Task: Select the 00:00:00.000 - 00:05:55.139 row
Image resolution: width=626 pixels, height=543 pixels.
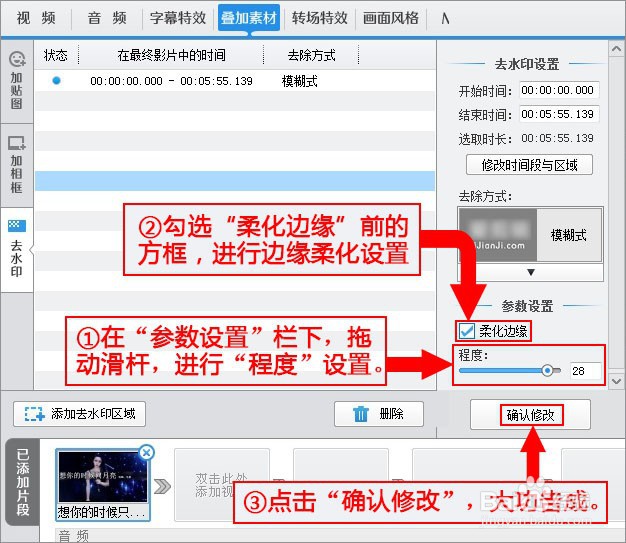Action: point(235,81)
